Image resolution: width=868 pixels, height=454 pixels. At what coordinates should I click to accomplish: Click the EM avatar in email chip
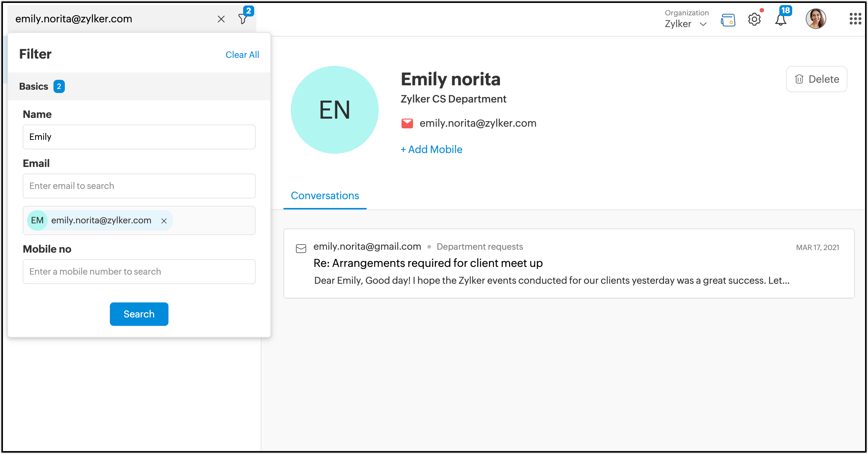pyautogui.click(x=37, y=220)
